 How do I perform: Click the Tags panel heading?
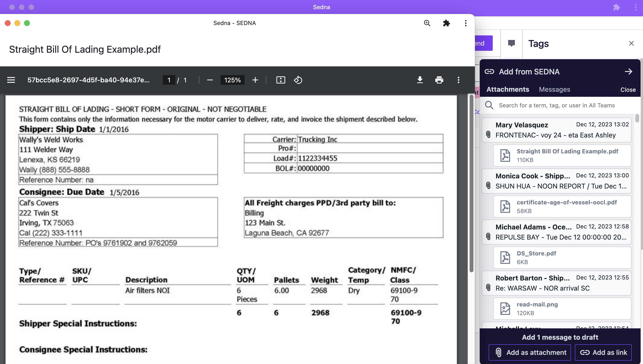click(x=538, y=44)
